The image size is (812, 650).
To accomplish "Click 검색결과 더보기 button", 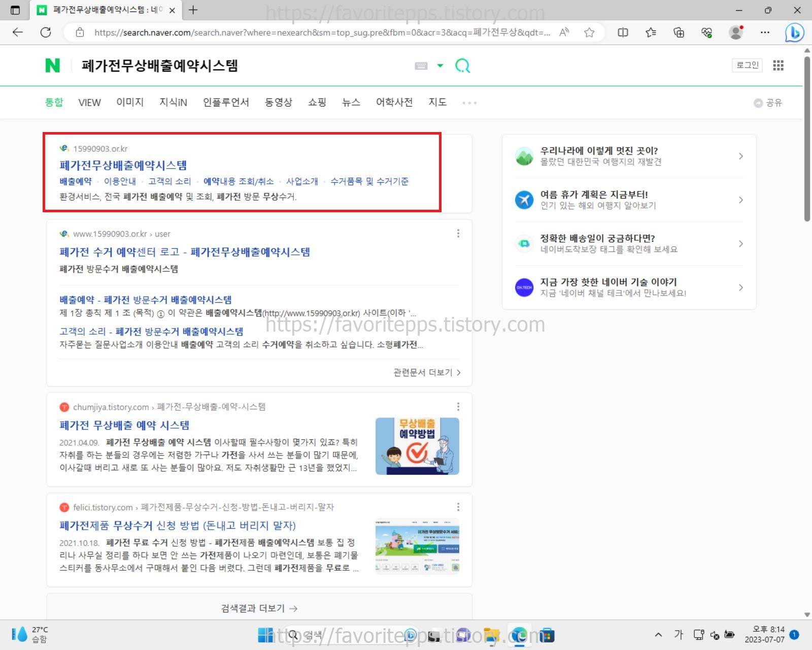I will click(259, 608).
